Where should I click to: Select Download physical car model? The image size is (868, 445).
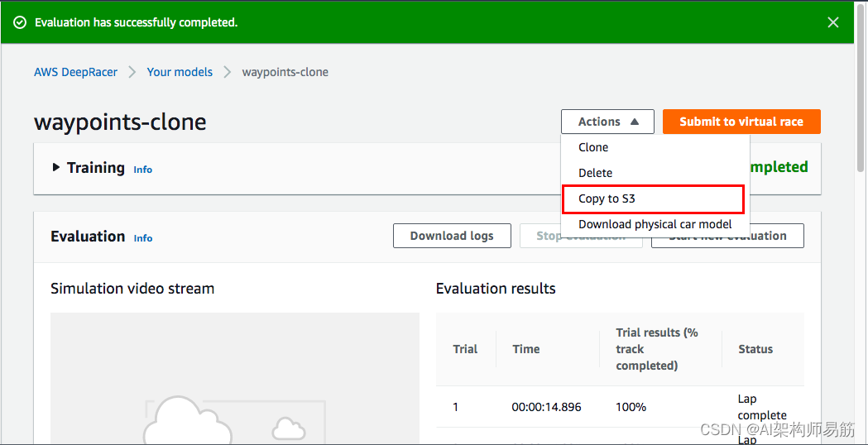coord(655,224)
